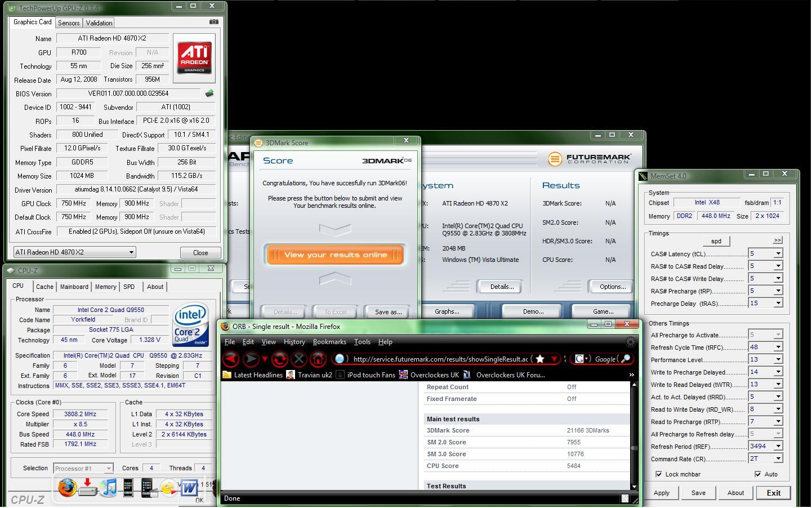812x508 pixels.
Task: Open the iPod video converter dock icon
Action: click(149, 487)
